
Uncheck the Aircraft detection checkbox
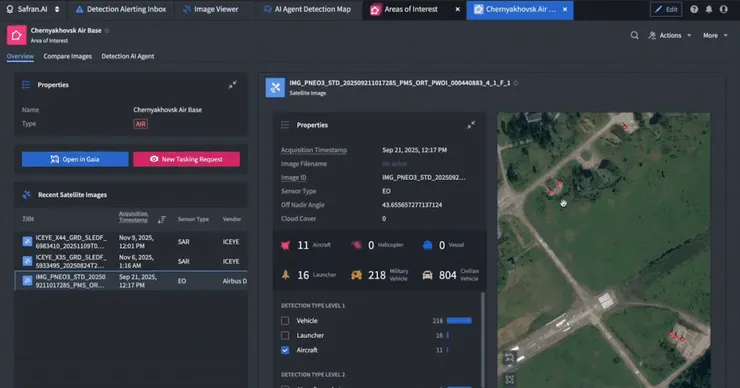pyautogui.click(x=285, y=350)
